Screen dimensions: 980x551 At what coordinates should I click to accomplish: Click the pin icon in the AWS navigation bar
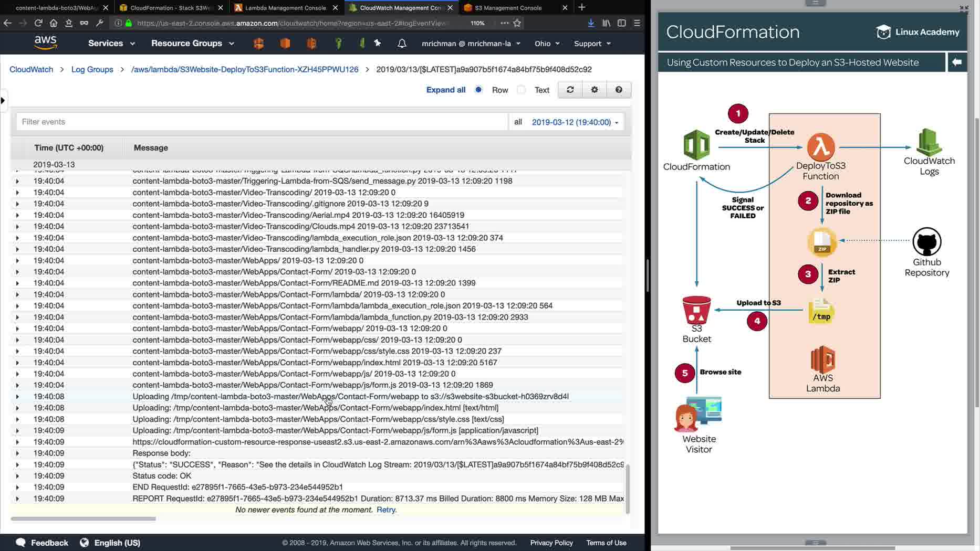tap(378, 43)
